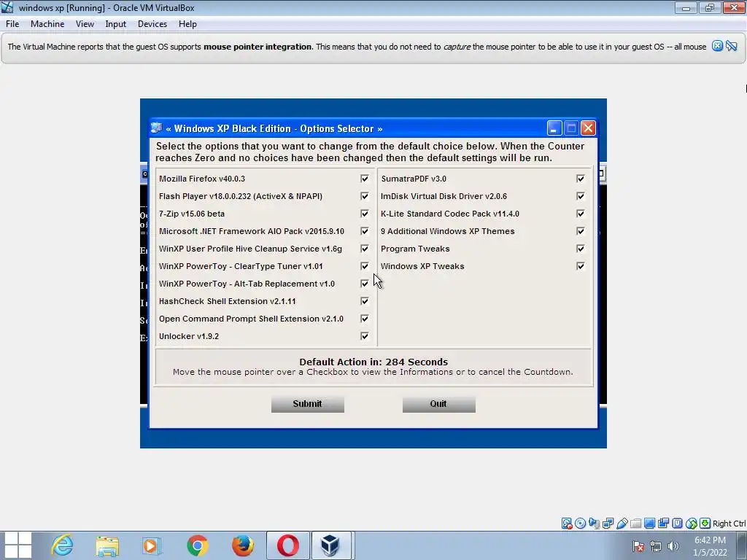
Task: Click the USB devices status icon
Action: pyautogui.click(x=622, y=524)
